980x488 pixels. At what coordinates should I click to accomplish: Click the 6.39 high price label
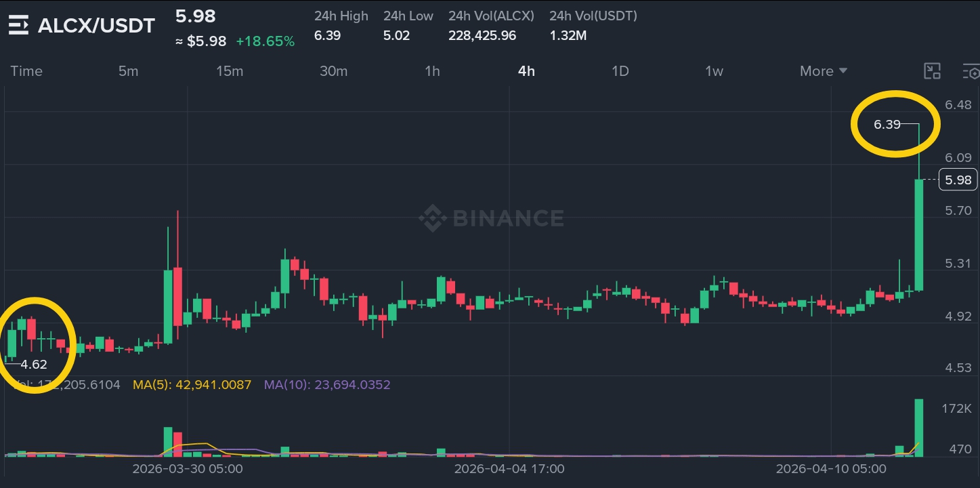tap(887, 124)
